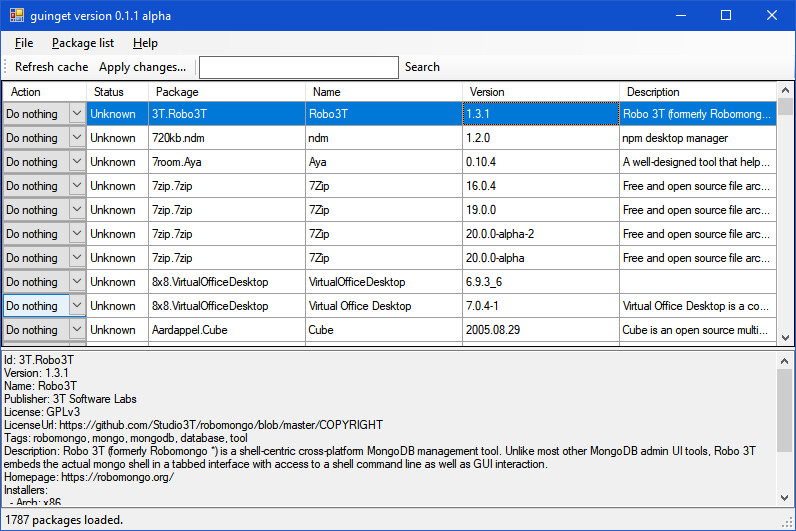Click the Search button
Screen dimensions: 796x531
coord(422,67)
